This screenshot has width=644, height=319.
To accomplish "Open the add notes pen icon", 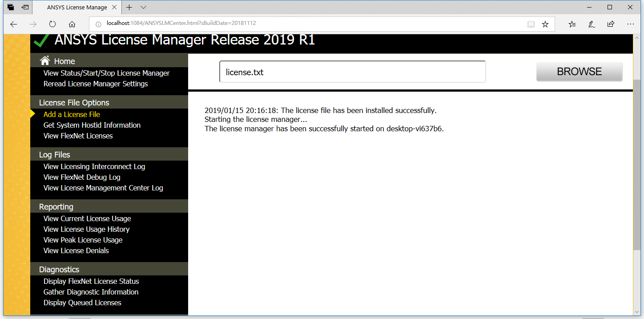I will click(592, 24).
